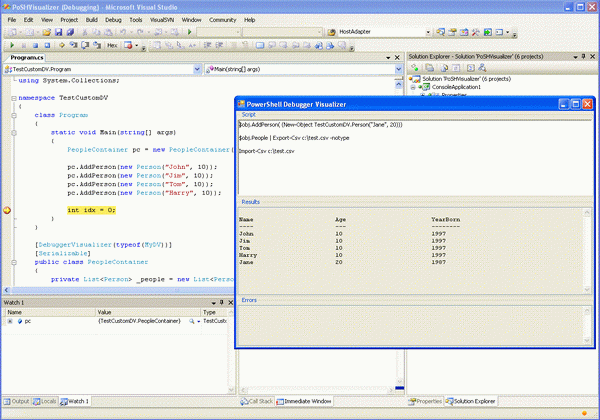Open the File menu

click(12, 20)
